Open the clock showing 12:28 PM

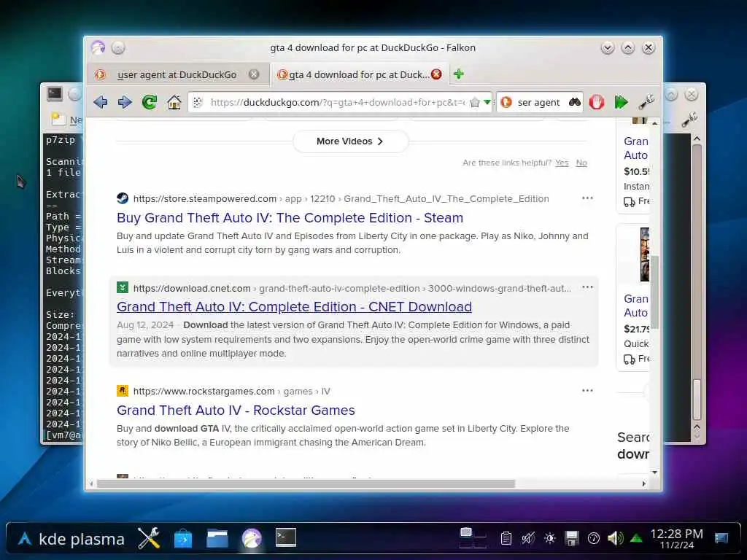[676, 538]
